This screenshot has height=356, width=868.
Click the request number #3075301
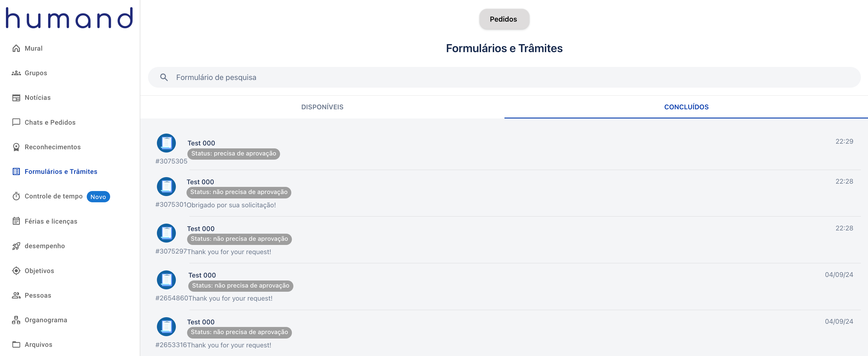point(171,205)
